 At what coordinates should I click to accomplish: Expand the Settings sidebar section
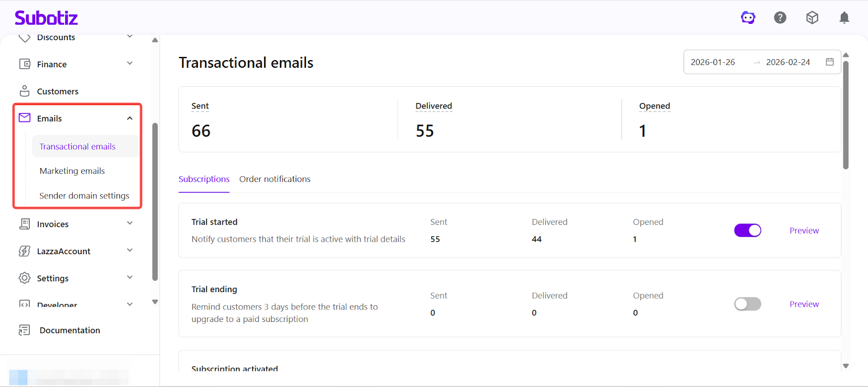click(130, 278)
